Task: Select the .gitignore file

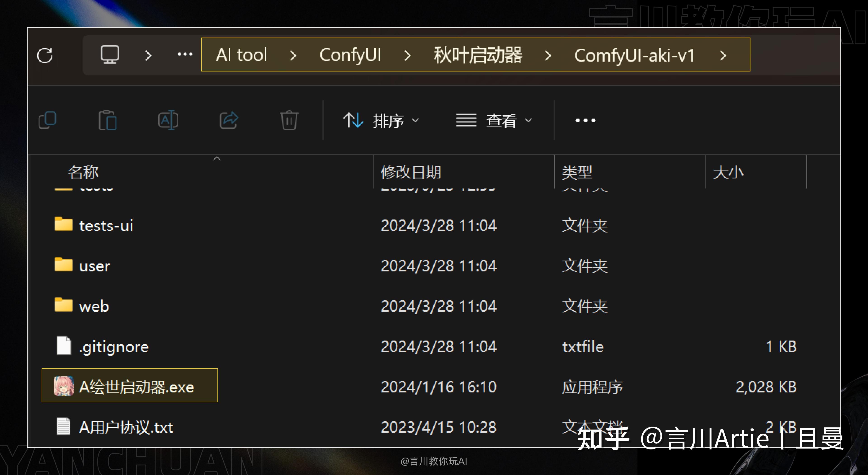Action: coord(113,347)
